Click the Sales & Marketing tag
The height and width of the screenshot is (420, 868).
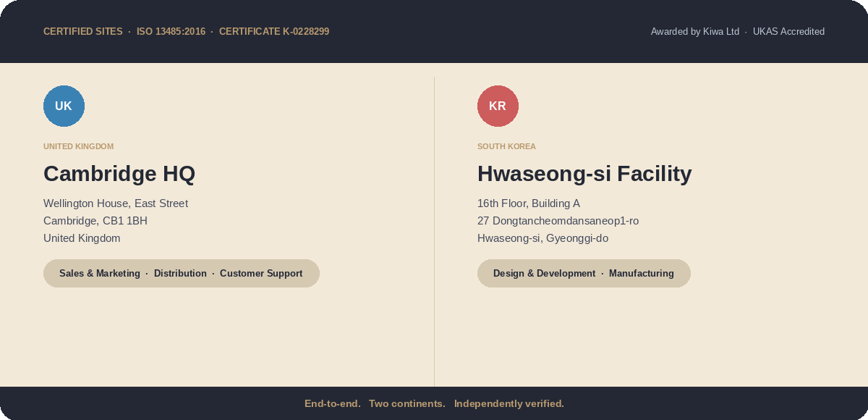click(x=100, y=274)
